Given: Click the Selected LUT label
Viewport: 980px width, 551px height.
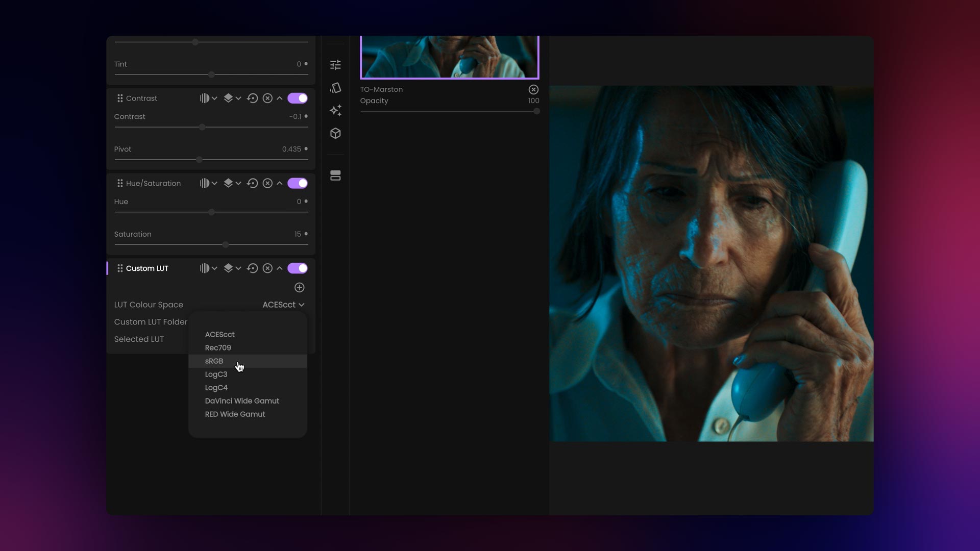Looking at the screenshot, I should [139, 339].
